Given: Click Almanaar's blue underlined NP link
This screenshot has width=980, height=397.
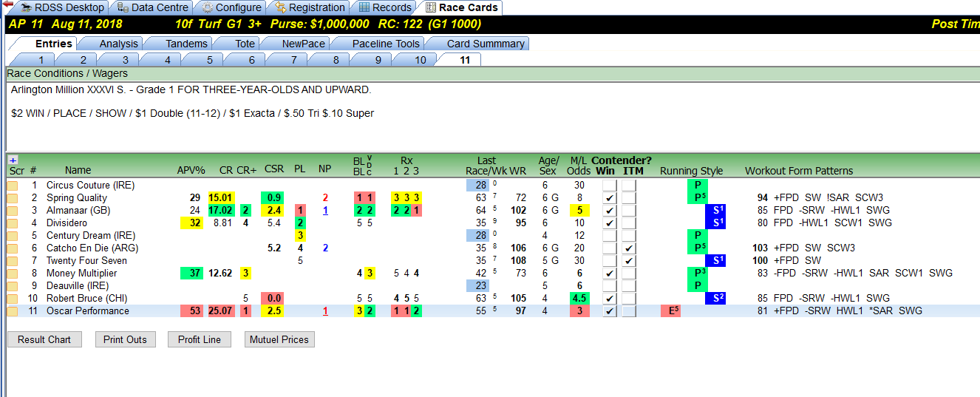Looking at the screenshot, I should click(x=324, y=211).
